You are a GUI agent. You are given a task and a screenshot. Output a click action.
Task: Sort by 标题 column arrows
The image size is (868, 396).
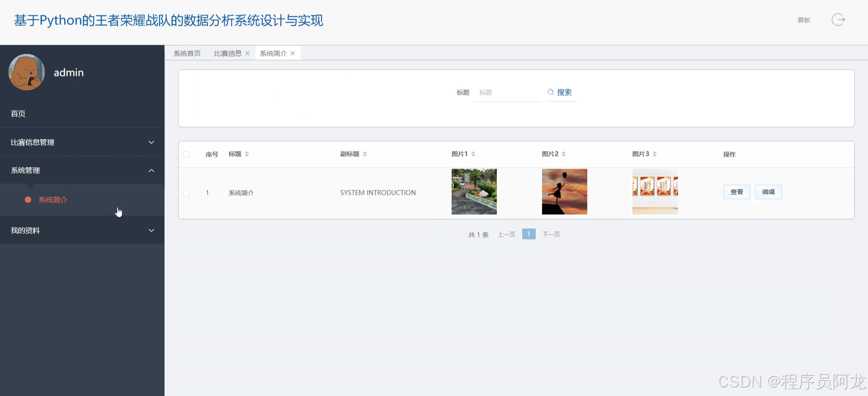point(247,154)
